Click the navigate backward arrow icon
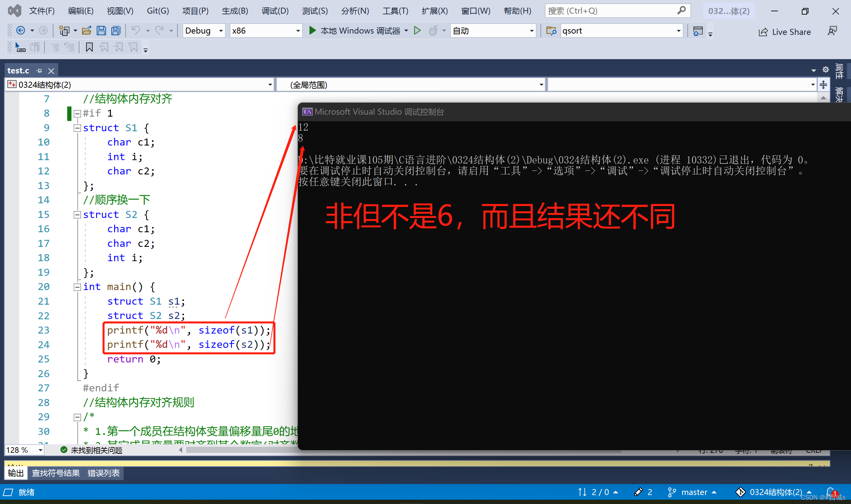This screenshot has width=851, height=504. pyautogui.click(x=21, y=31)
